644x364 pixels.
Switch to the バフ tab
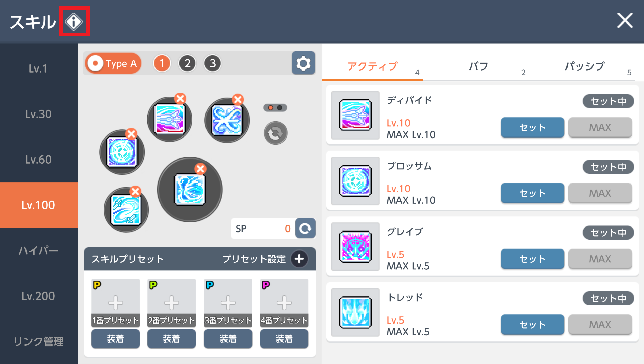click(x=478, y=66)
